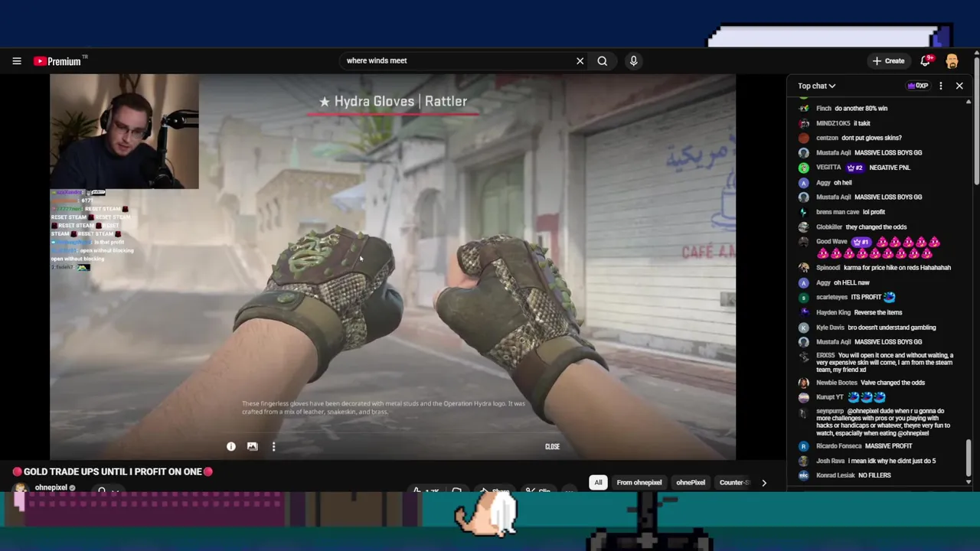The image size is (980, 551).
Task: Select the All filter chip
Action: click(598, 483)
